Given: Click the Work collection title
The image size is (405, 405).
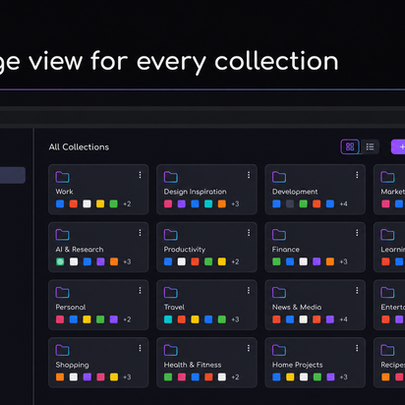Looking at the screenshot, I should [x=64, y=192].
